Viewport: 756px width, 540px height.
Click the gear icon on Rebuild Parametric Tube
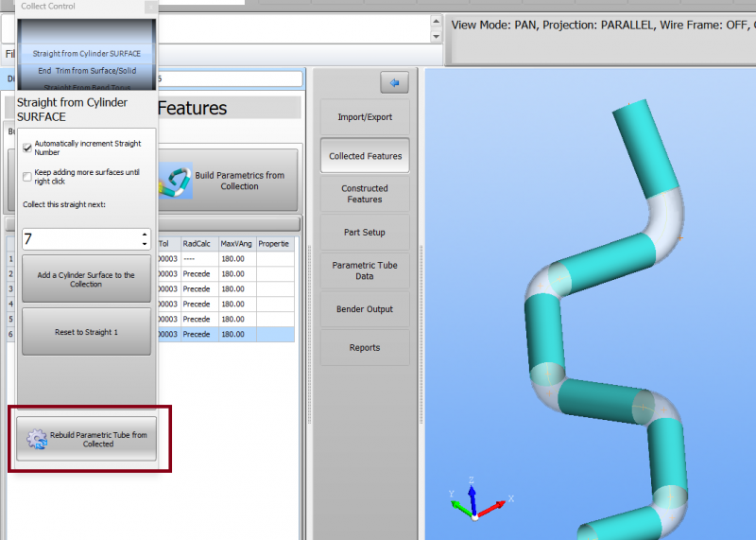[37, 439]
